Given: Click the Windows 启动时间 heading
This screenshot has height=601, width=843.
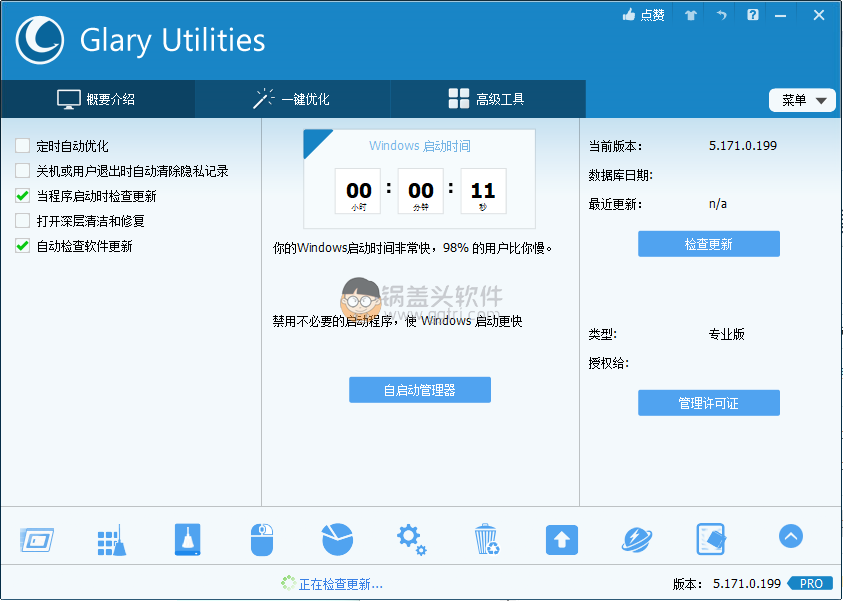Looking at the screenshot, I should tap(419, 146).
